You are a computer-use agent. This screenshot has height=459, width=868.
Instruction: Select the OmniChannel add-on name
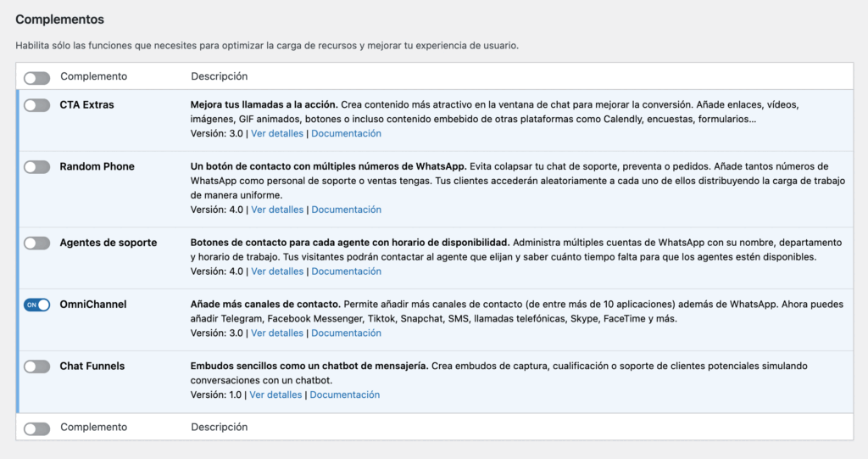click(x=92, y=304)
